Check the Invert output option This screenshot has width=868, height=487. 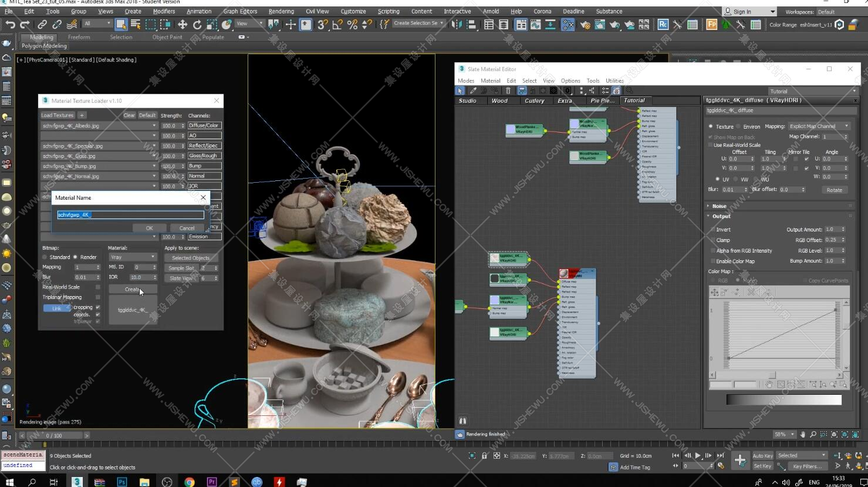[x=712, y=230]
